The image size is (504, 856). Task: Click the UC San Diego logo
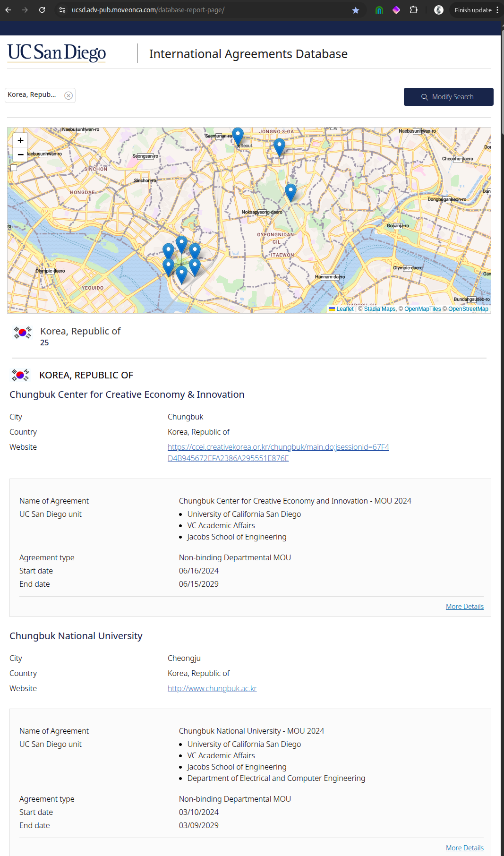tap(57, 52)
